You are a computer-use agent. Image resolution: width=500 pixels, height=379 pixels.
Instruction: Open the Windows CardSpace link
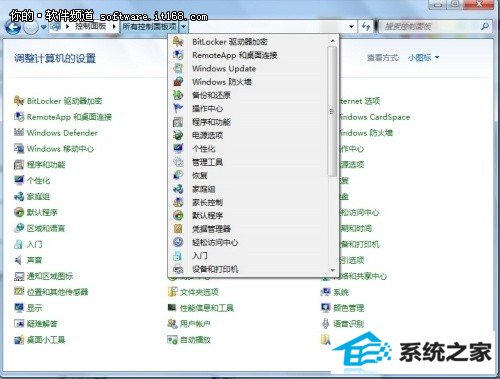374,117
